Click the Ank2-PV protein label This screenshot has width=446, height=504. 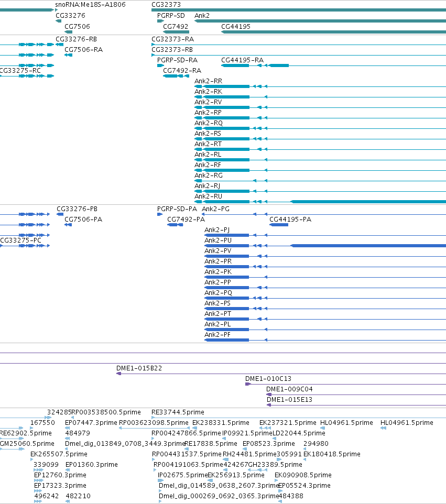[x=217, y=251]
